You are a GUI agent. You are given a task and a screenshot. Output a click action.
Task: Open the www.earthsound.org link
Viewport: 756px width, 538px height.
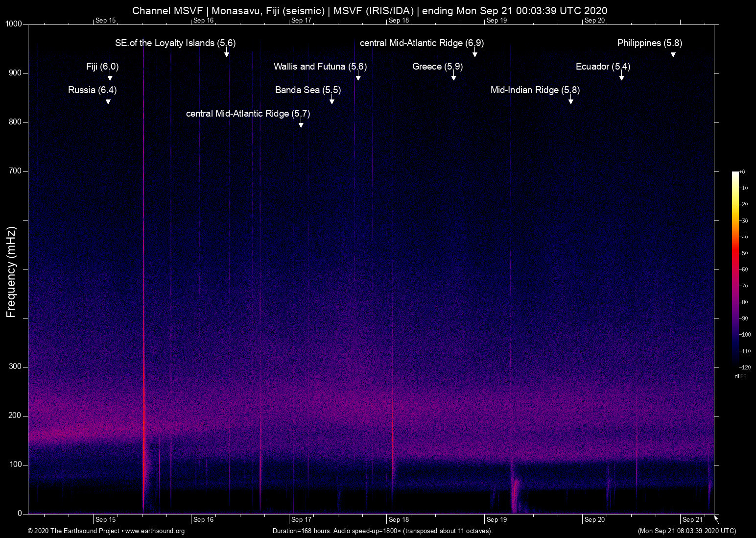[155, 531]
